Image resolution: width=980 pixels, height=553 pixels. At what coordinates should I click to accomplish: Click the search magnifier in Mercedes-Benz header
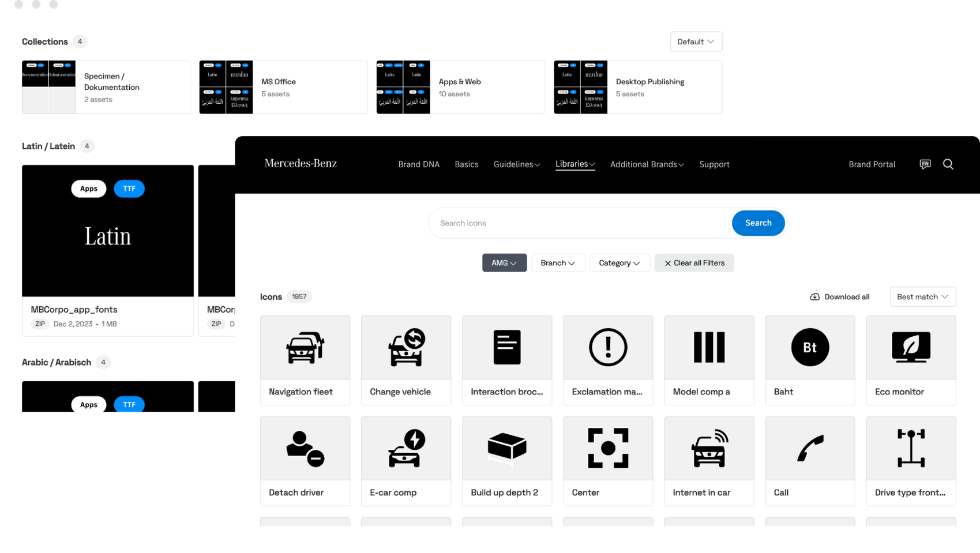(948, 164)
